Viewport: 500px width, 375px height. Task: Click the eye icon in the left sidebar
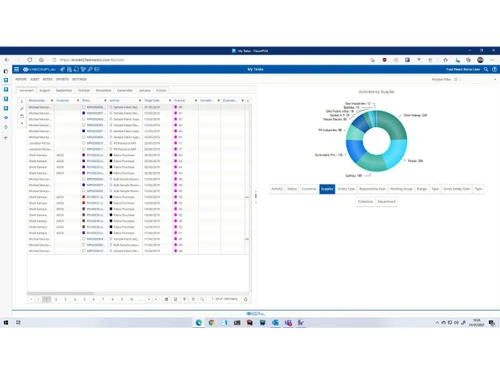6,117
